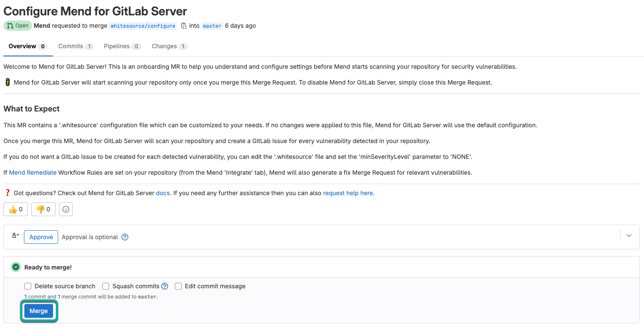Image resolution: width=644 pixels, height=328 pixels.
Task: Enable Delete source branch checkbox
Action: point(28,286)
